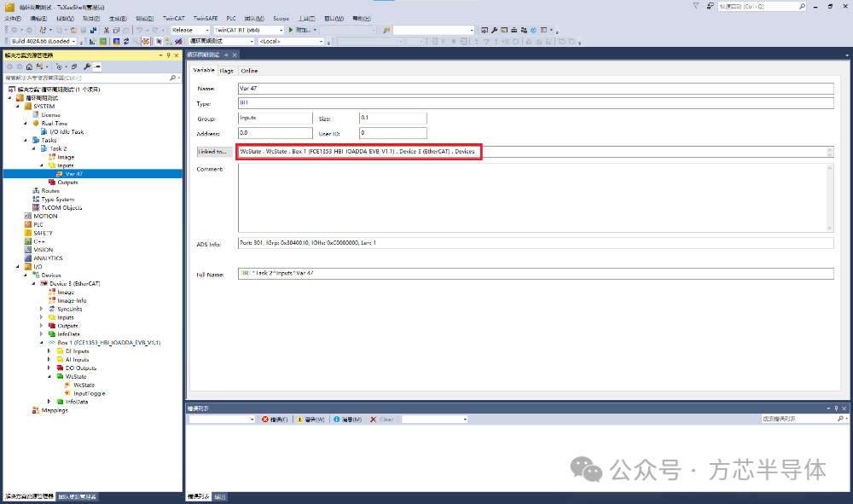Image resolution: width=853 pixels, height=504 pixels.
Task: Open the TwinCAT menu
Action: click(x=173, y=19)
